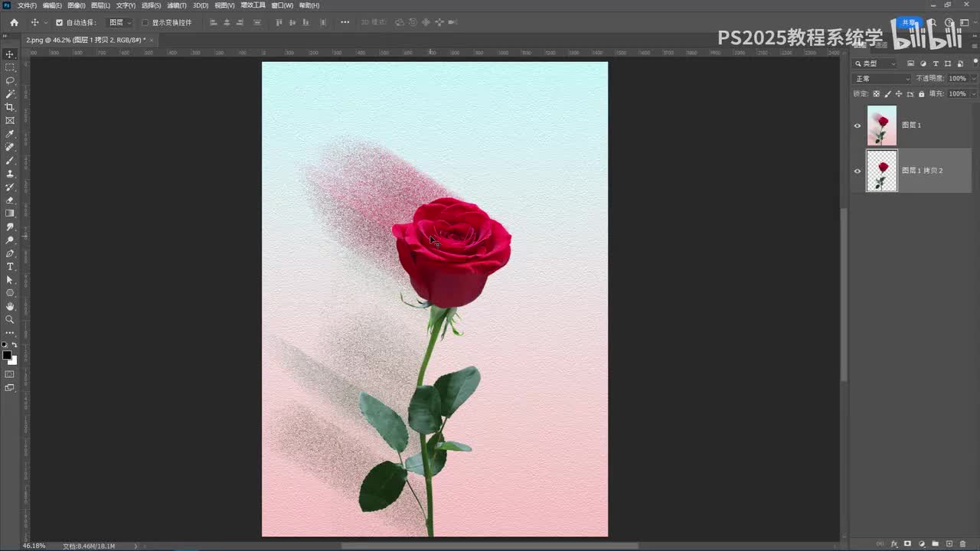Select the Smudge tool

10,227
